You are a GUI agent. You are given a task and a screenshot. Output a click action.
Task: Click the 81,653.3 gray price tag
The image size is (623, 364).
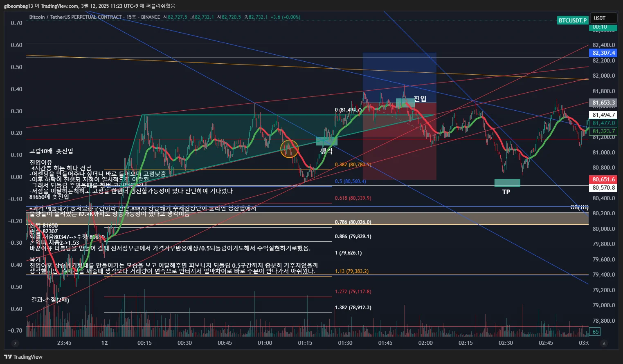tap(603, 103)
